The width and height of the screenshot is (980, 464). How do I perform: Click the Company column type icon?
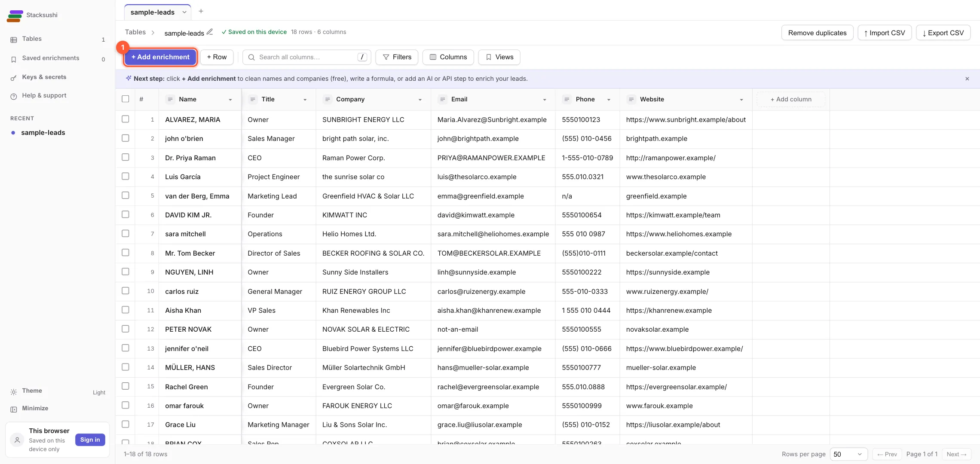[x=328, y=99]
